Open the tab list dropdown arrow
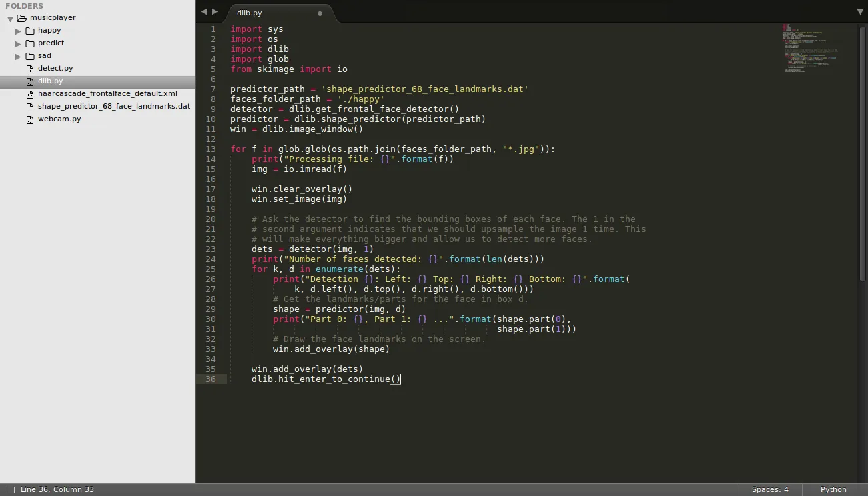This screenshot has height=496, width=868. pyautogui.click(x=860, y=12)
